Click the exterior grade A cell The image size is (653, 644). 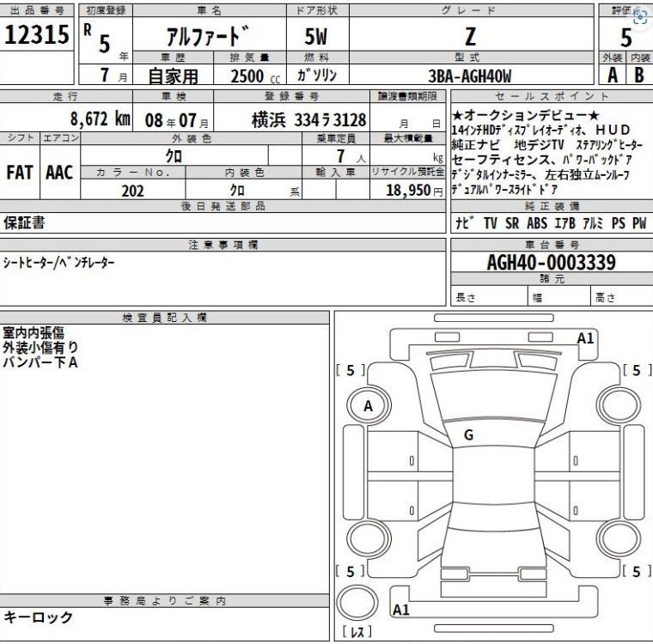(613, 75)
